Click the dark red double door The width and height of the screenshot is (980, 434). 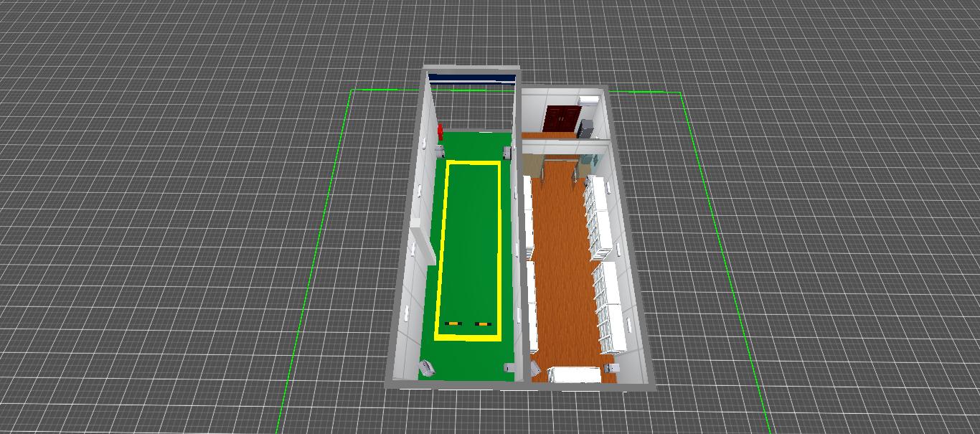(560, 118)
